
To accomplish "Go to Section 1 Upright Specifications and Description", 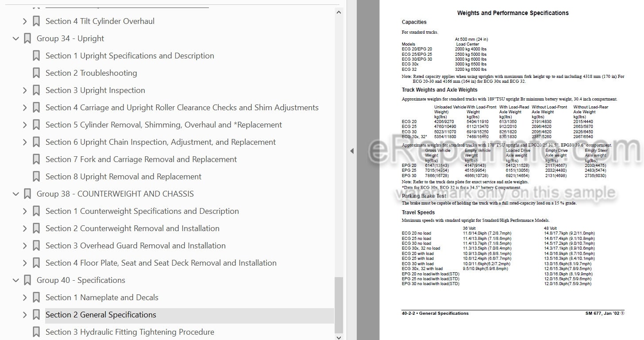I will tap(130, 56).
